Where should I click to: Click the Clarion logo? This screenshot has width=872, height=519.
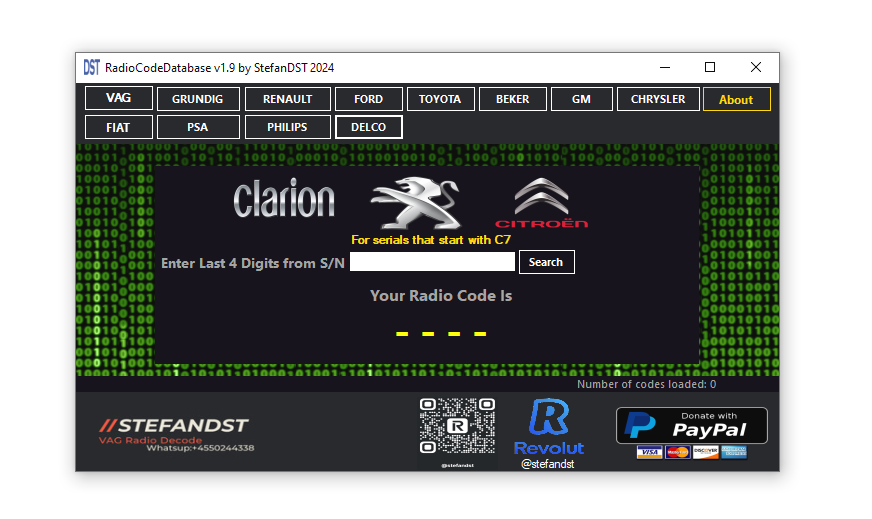284,198
